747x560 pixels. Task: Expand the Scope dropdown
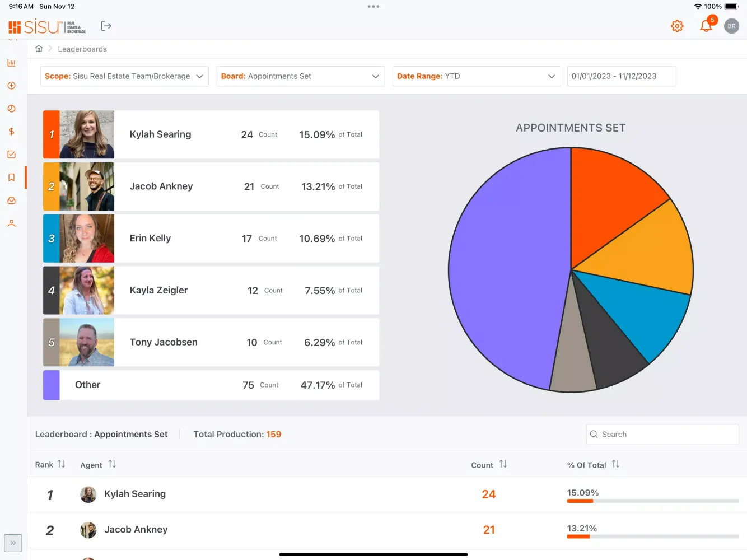coord(124,76)
